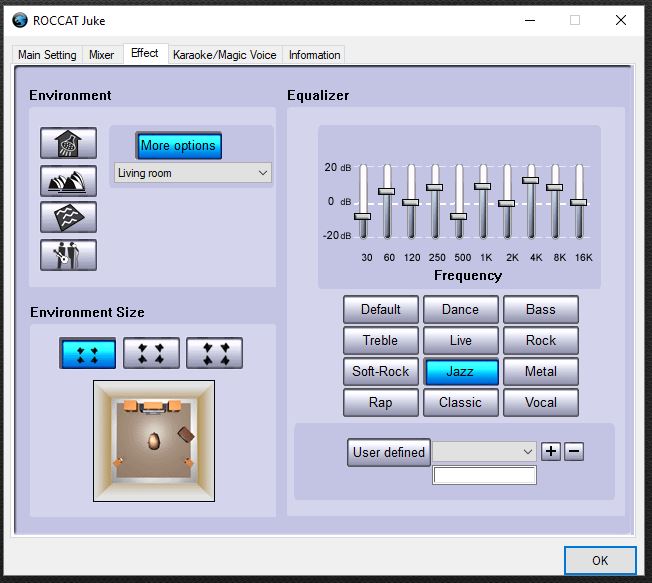652x583 pixels.
Task: Click the 60 Hz equalizer slider handle
Action: coord(387,191)
